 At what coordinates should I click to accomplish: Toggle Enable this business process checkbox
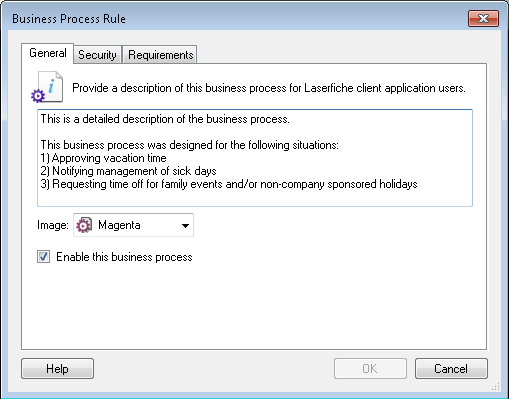pyautogui.click(x=43, y=257)
